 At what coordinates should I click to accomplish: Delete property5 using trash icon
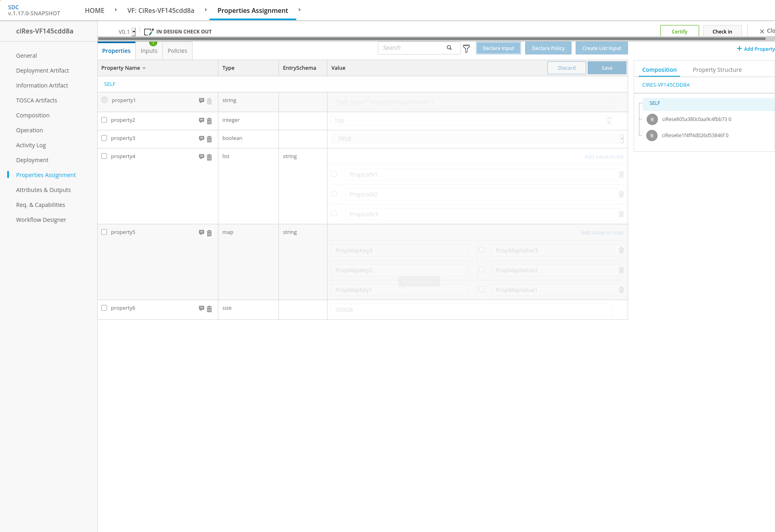[x=209, y=233]
